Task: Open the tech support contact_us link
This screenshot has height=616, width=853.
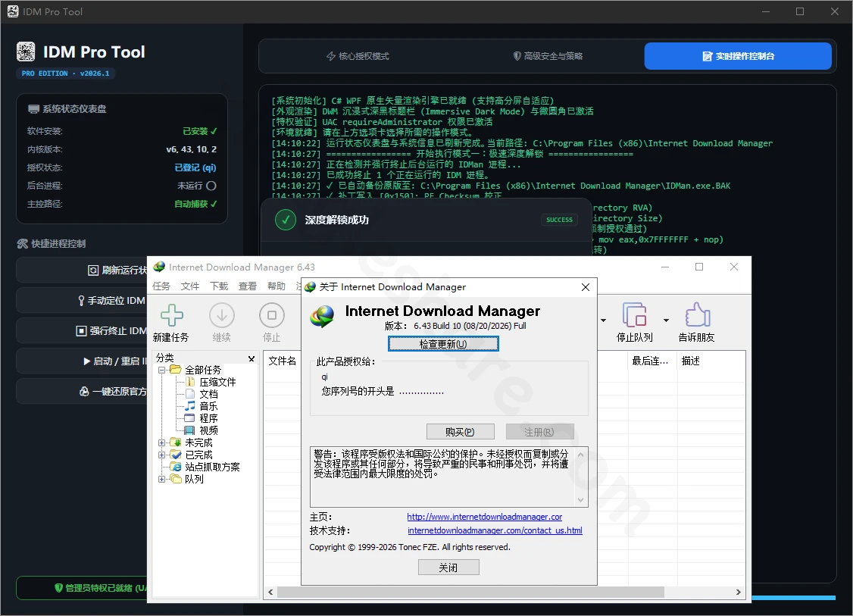Action: pyautogui.click(x=495, y=530)
